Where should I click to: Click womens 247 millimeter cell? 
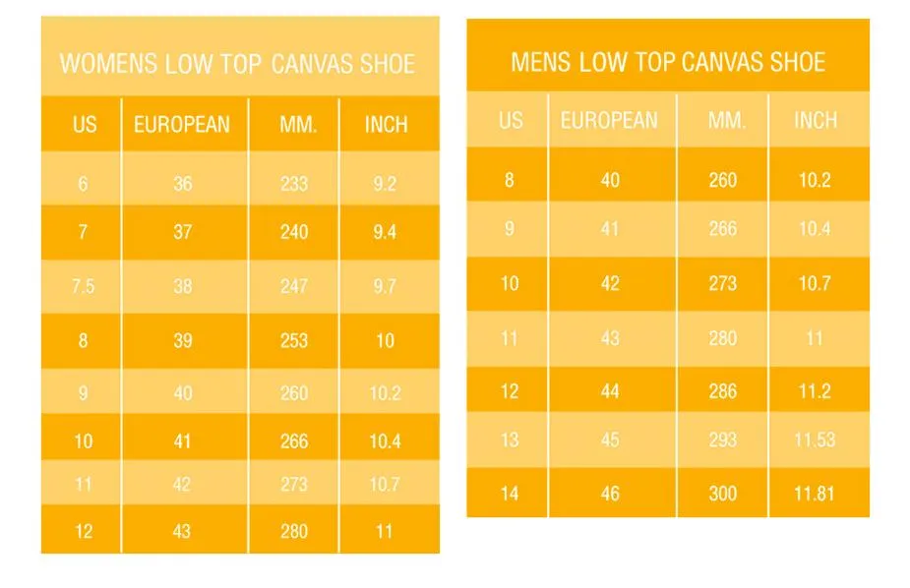[x=294, y=286]
